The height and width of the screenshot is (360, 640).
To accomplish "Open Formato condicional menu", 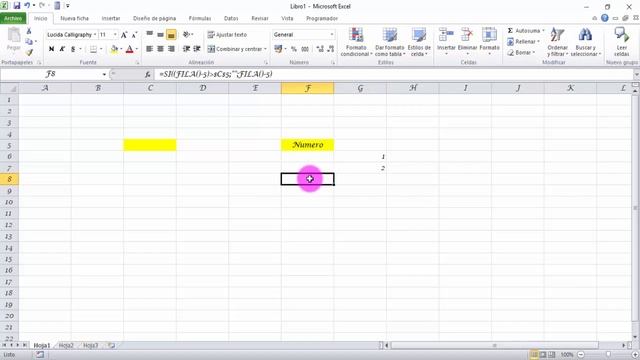I will point(356,42).
